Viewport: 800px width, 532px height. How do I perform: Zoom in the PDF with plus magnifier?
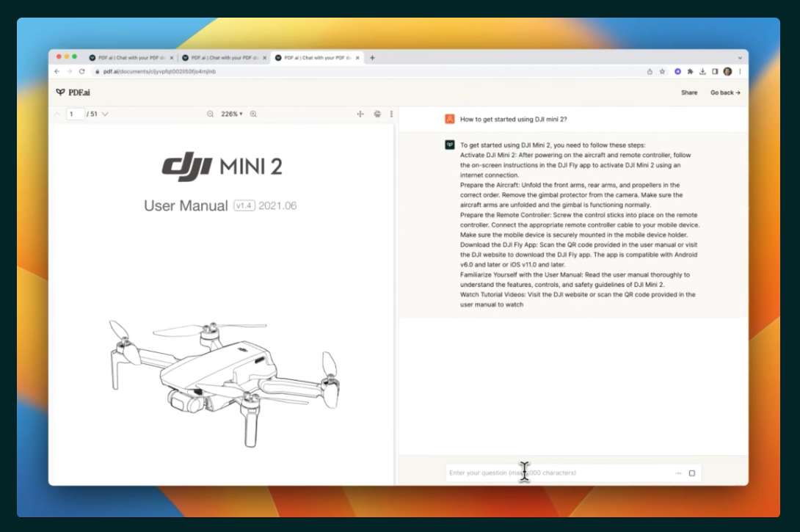click(x=253, y=114)
